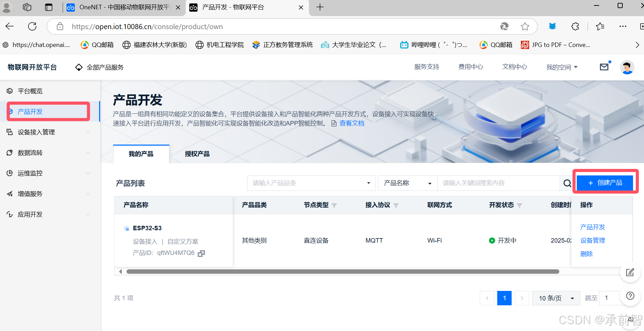Viewport: 644px width, 331px height.
Task: Filter 接入协议 column funnel icon
Action: [x=396, y=205]
